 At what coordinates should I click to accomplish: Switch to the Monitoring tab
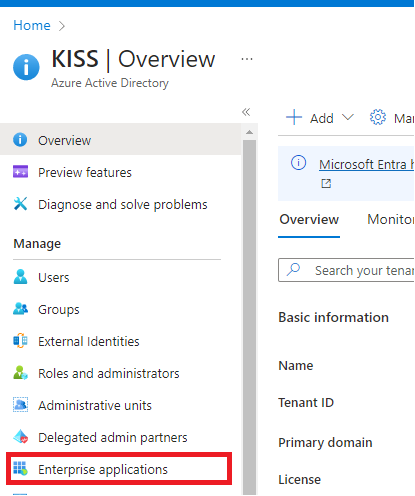pos(391,219)
